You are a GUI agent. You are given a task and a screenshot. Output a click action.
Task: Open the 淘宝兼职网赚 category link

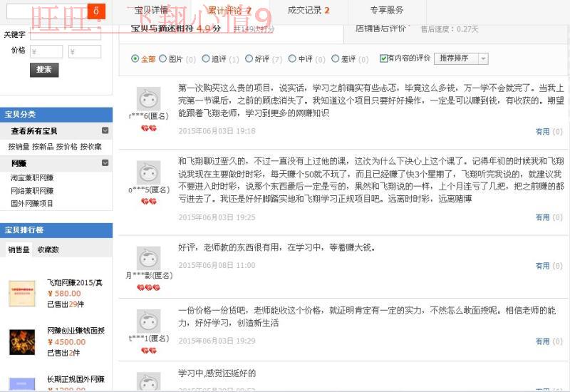click(32, 177)
